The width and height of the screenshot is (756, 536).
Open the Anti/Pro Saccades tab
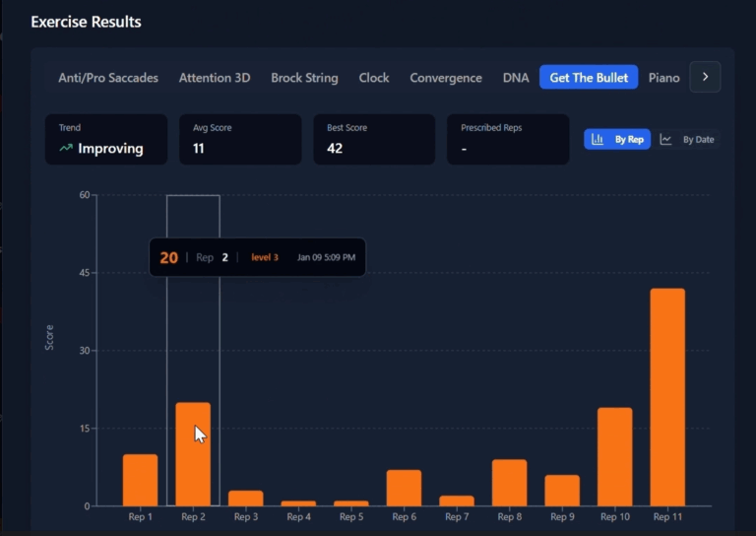(108, 78)
